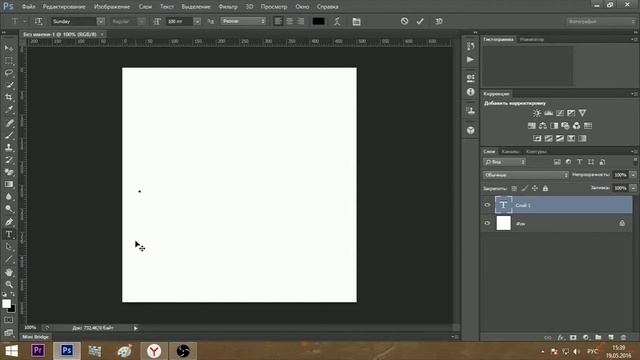Screen dimensions: 640x360
Task: Toggle text orientation
Action: (38, 21)
